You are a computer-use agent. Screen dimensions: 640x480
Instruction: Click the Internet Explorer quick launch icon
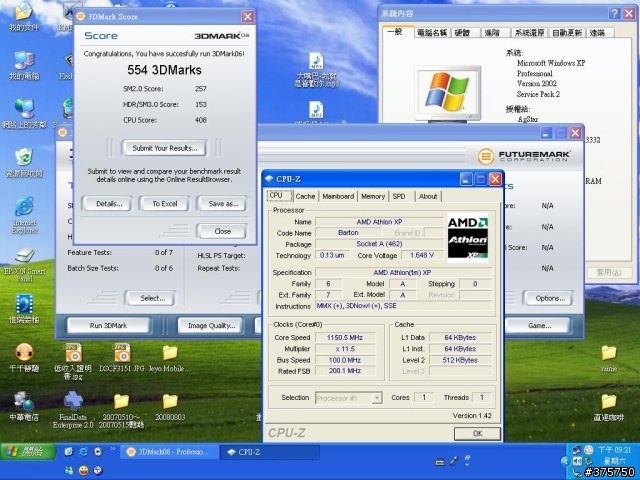click(x=84, y=451)
